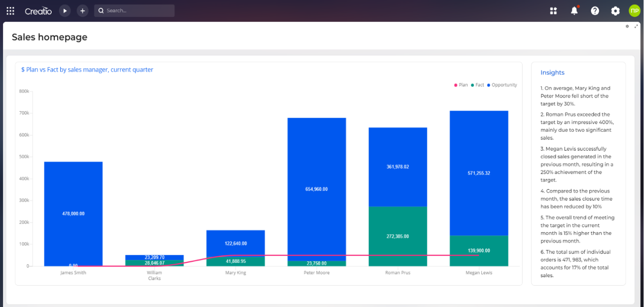Open the help question mark icon
The width and height of the screenshot is (644, 307).
tap(595, 11)
